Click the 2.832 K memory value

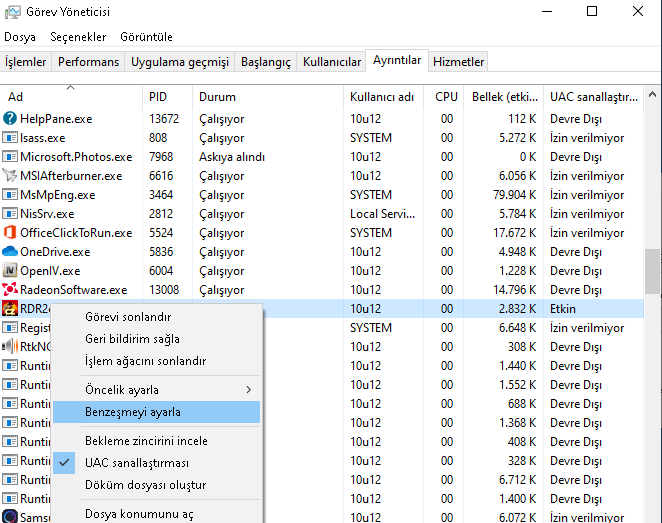(518, 309)
